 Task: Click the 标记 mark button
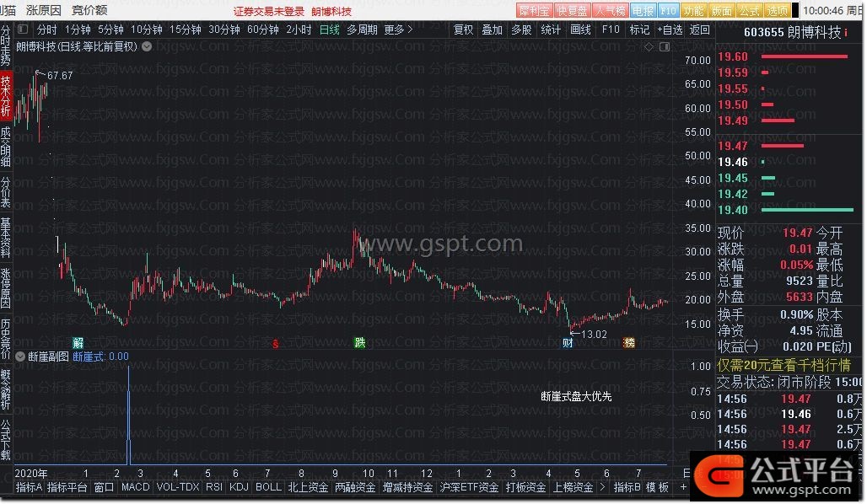click(x=640, y=29)
